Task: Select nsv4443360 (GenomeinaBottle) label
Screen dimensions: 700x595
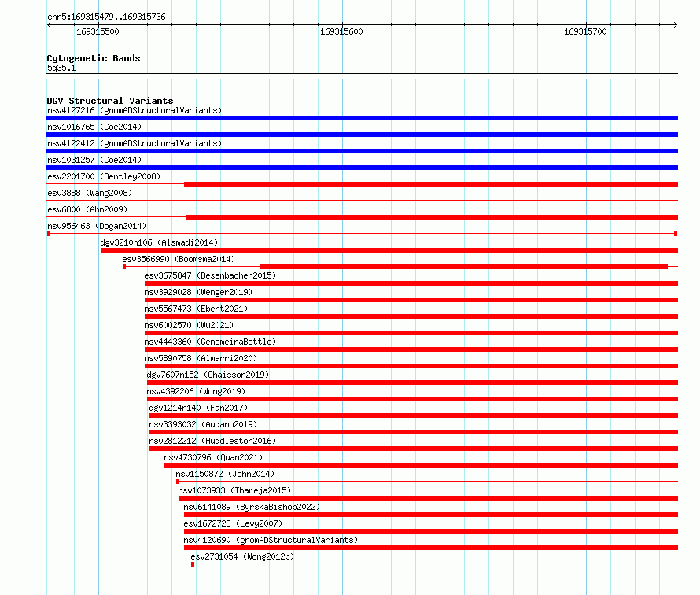Action: tap(210, 342)
